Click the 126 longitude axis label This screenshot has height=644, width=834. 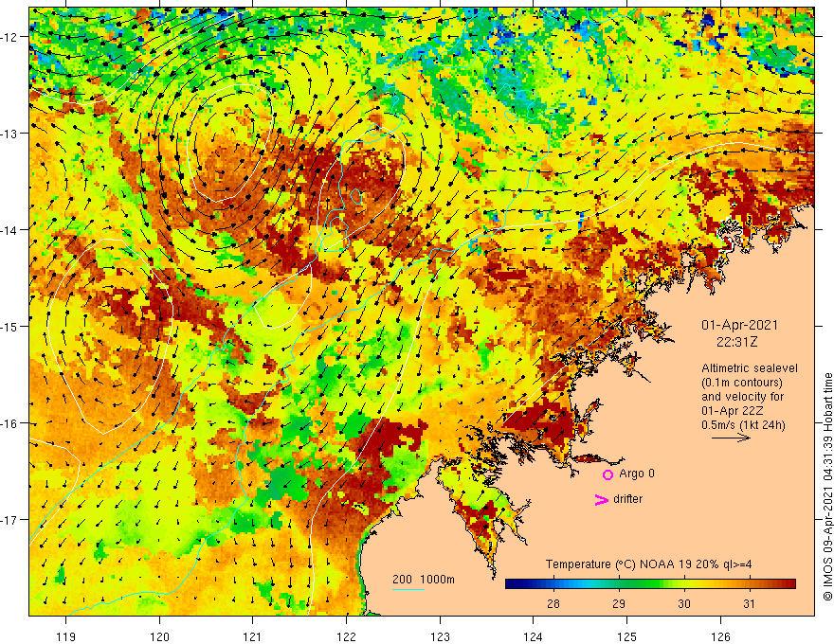point(720,636)
